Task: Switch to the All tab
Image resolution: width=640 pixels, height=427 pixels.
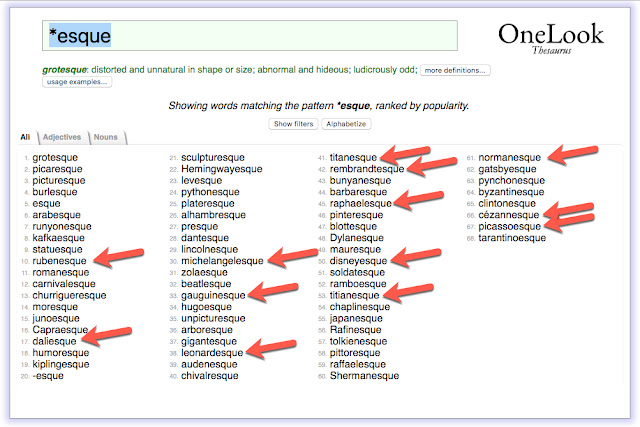Action: click(25, 137)
